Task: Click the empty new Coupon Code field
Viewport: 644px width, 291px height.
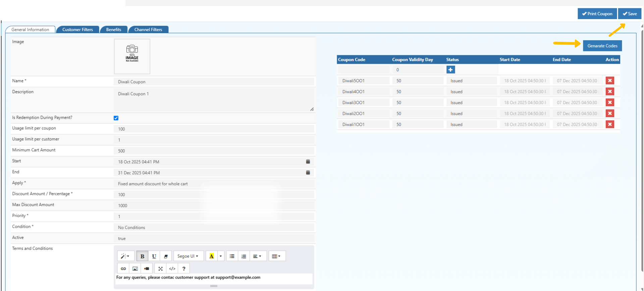Action: (364, 70)
